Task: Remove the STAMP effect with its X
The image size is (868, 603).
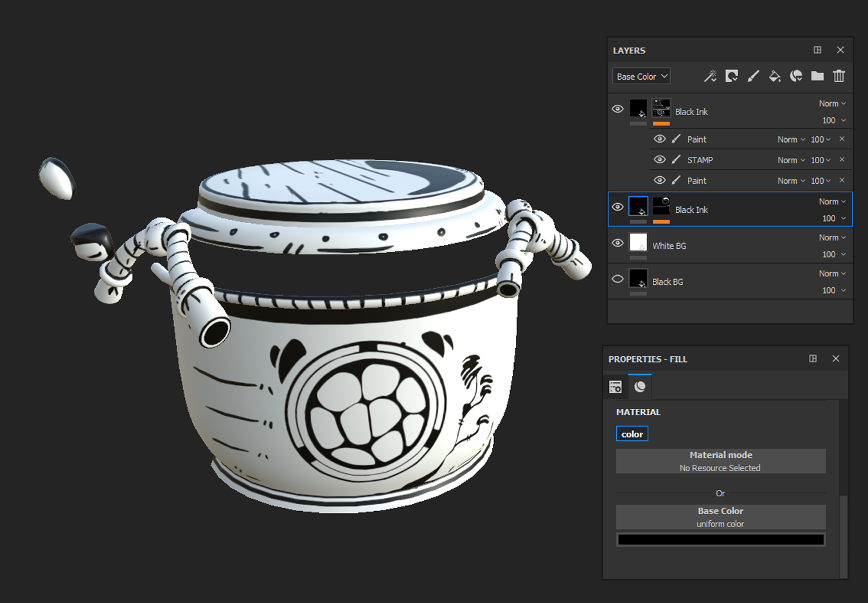Action: [x=842, y=159]
